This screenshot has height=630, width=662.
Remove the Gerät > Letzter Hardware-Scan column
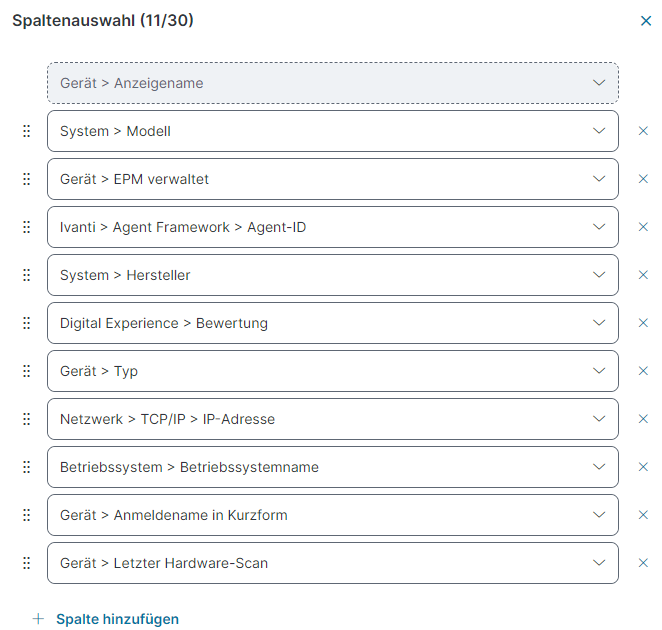coord(643,563)
